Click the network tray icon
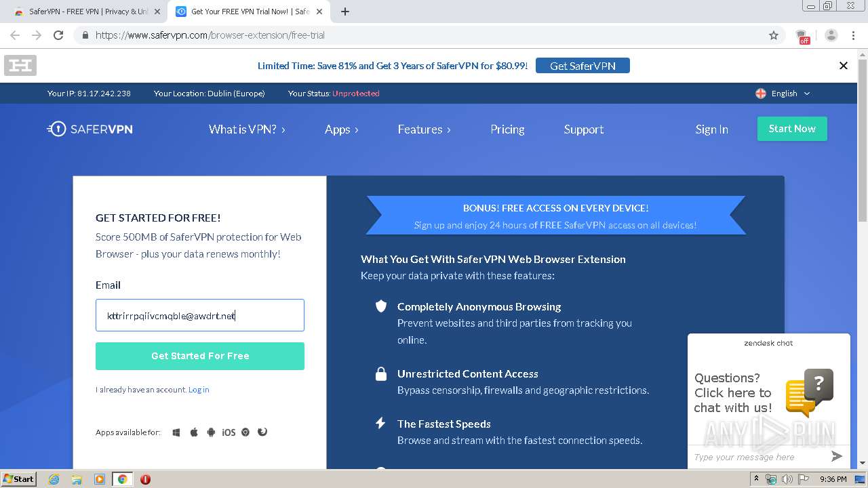Image resolution: width=868 pixels, height=488 pixels. tap(771, 479)
